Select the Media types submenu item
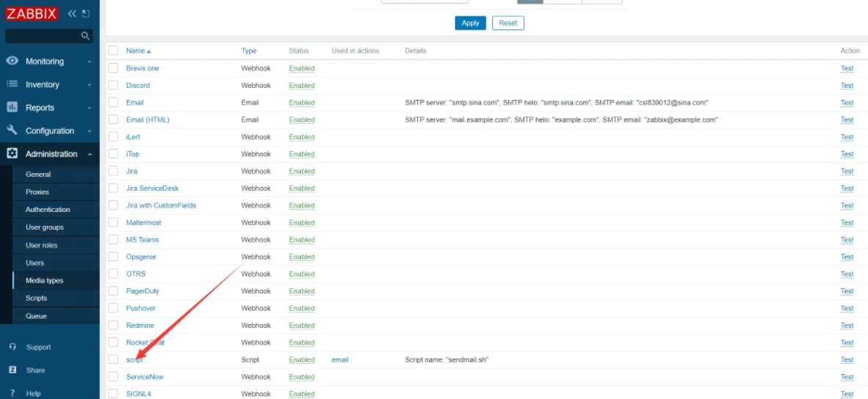868x399 pixels. click(x=44, y=280)
